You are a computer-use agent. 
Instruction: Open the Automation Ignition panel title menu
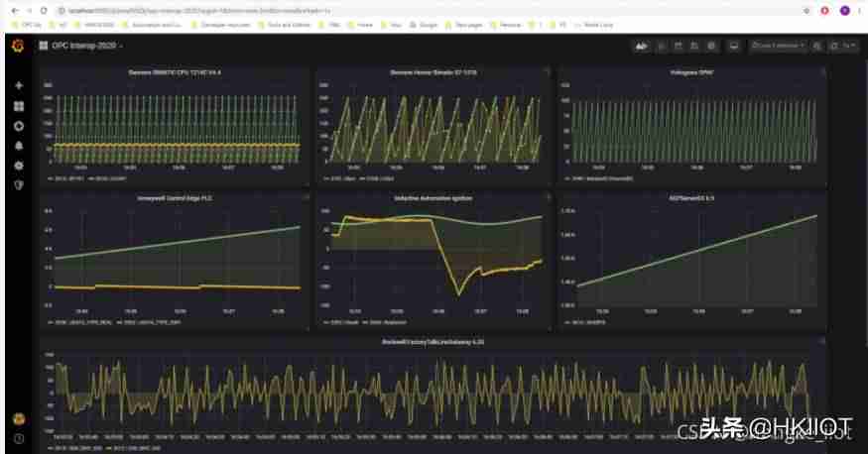pyautogui.click(x=433, y=198)
